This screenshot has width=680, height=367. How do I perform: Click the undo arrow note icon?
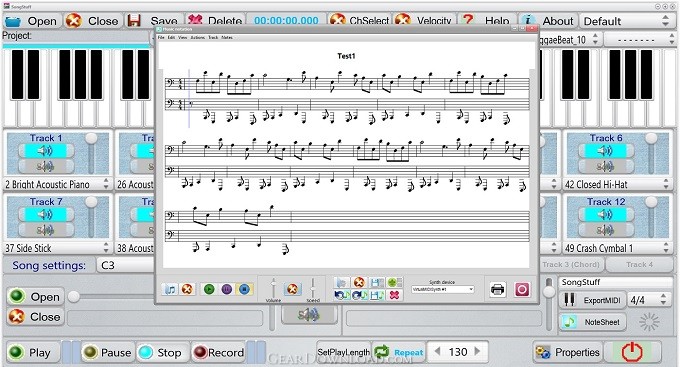(x=341, y=295)
